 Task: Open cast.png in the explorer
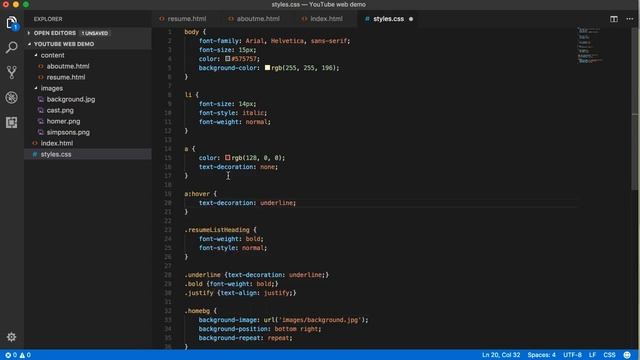click(x=60, y=110)
